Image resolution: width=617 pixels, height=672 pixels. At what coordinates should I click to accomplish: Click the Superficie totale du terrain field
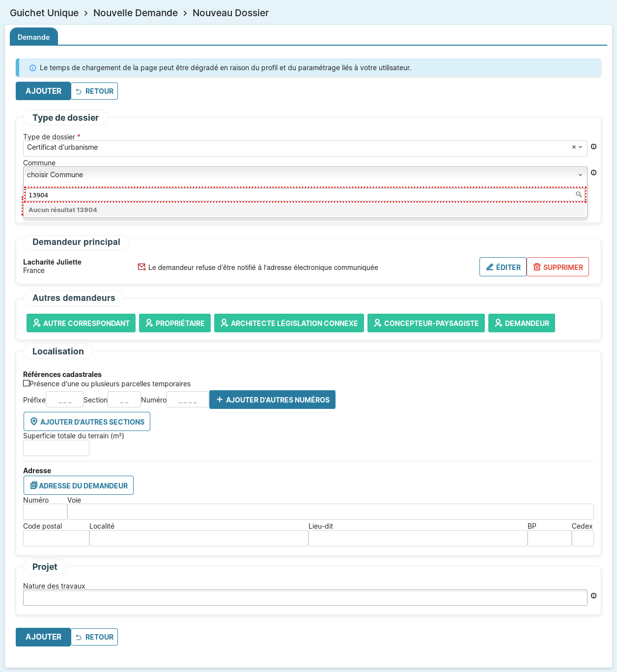tap(56, 448)
